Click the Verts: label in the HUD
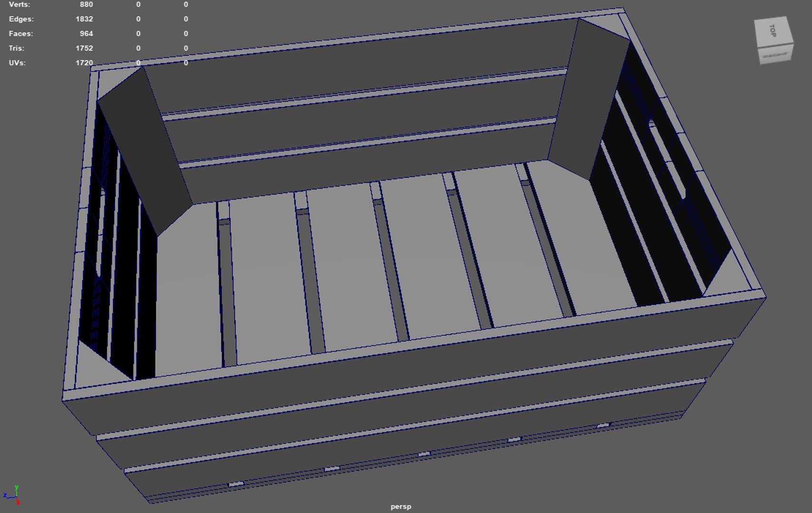The width and height of the screenshot is (812, 513). 19,4
